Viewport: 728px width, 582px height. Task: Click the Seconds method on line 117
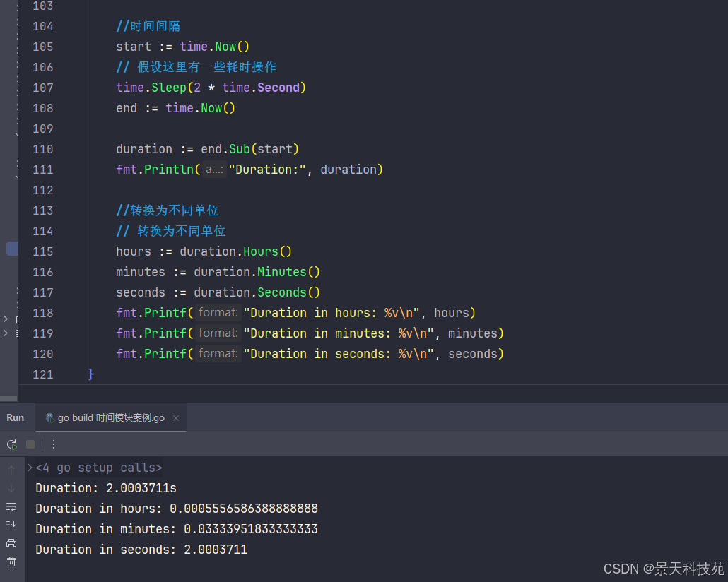click(282, 292)
